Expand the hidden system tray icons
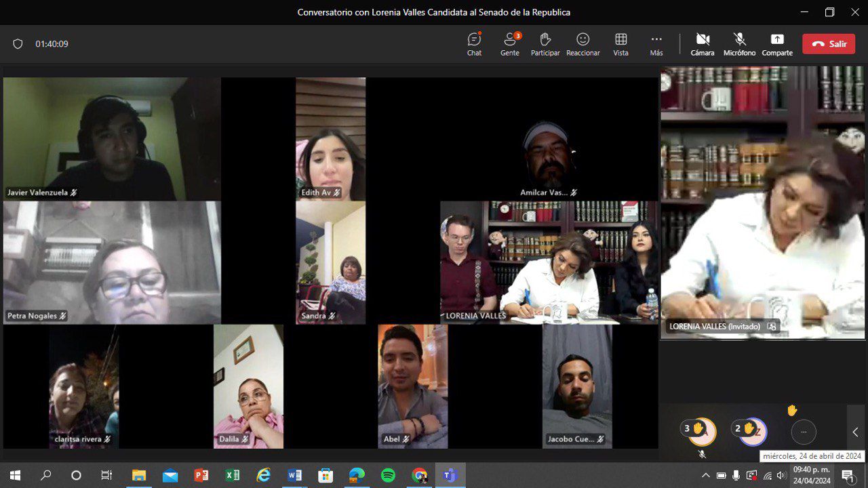868x488 pixels. tap(705, 475)
